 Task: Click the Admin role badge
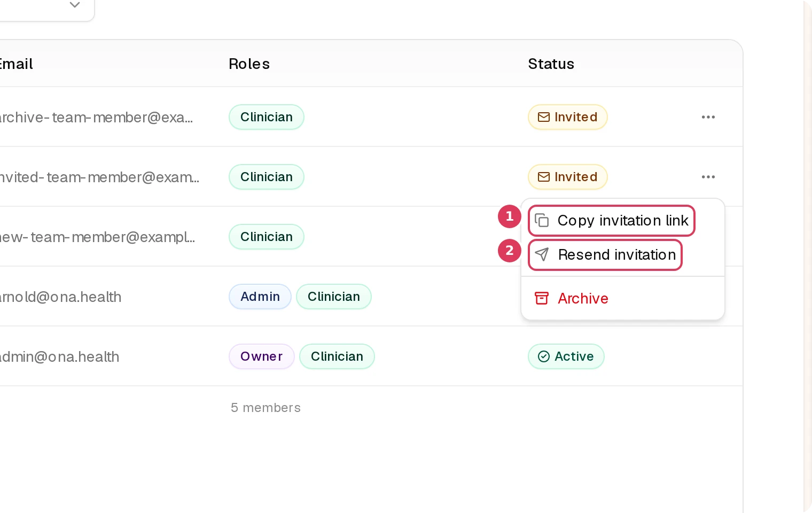[260, 297]
